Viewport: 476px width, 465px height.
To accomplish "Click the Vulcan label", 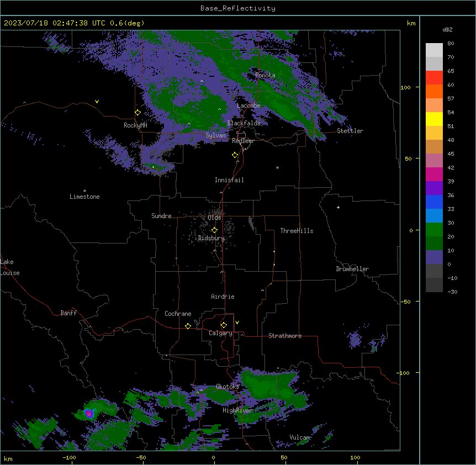I will (299, 437).
